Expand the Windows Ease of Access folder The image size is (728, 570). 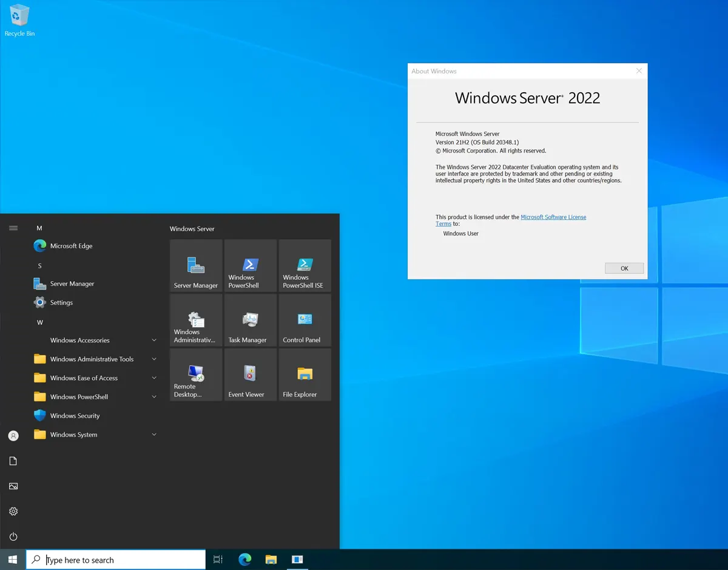(96, 378)
